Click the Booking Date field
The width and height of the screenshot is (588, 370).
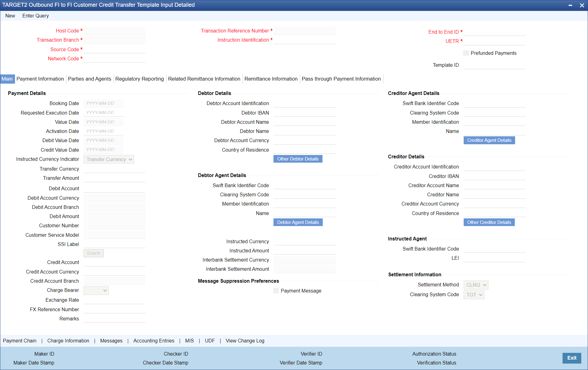pos(104,104)
